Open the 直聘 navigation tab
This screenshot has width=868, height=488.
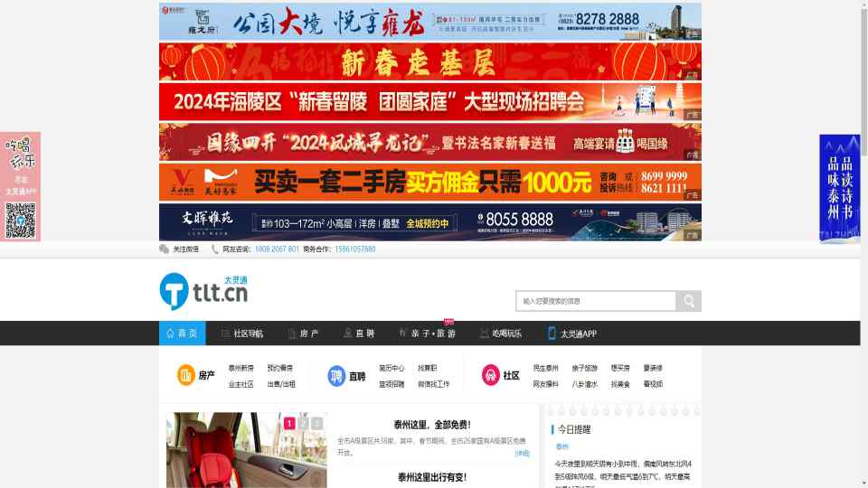pos(359,333)
